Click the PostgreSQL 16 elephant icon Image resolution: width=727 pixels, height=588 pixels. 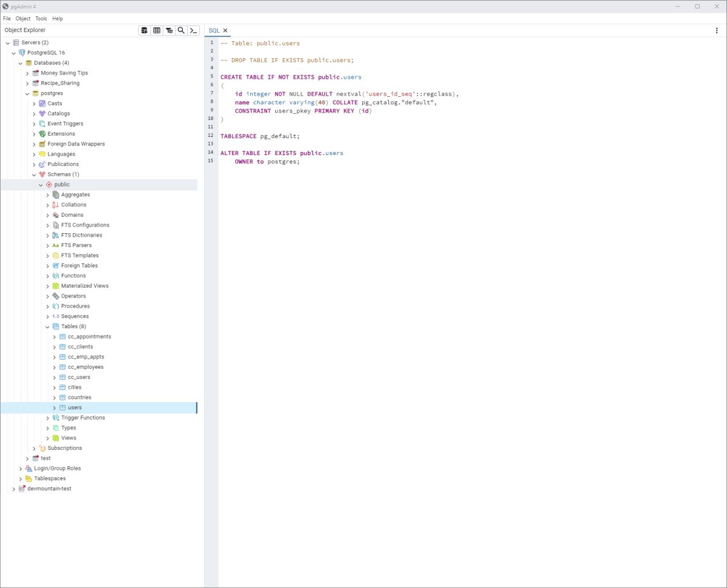point(22,53)
